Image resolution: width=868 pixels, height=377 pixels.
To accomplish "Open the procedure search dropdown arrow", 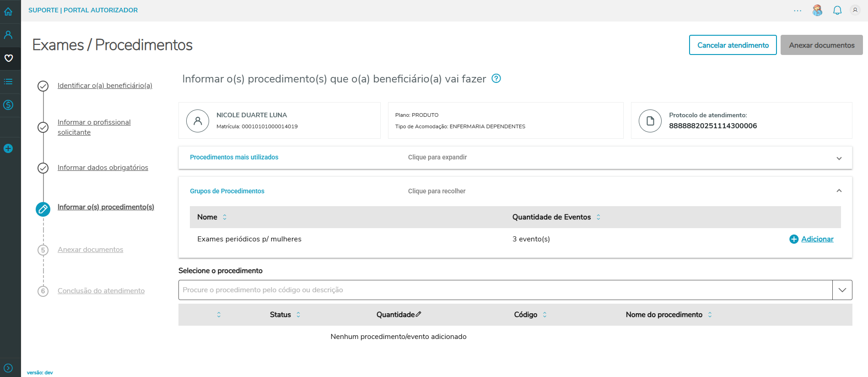I will [x=842, y=290].
